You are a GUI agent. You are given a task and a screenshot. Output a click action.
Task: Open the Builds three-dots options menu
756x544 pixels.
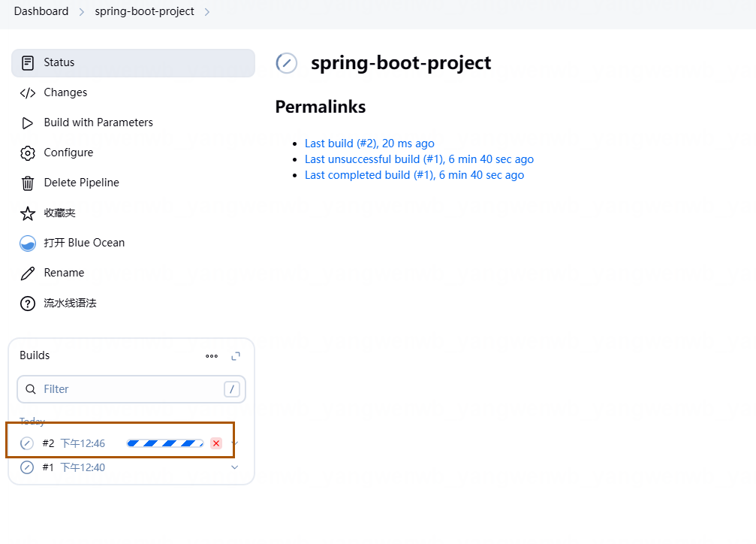212,356
